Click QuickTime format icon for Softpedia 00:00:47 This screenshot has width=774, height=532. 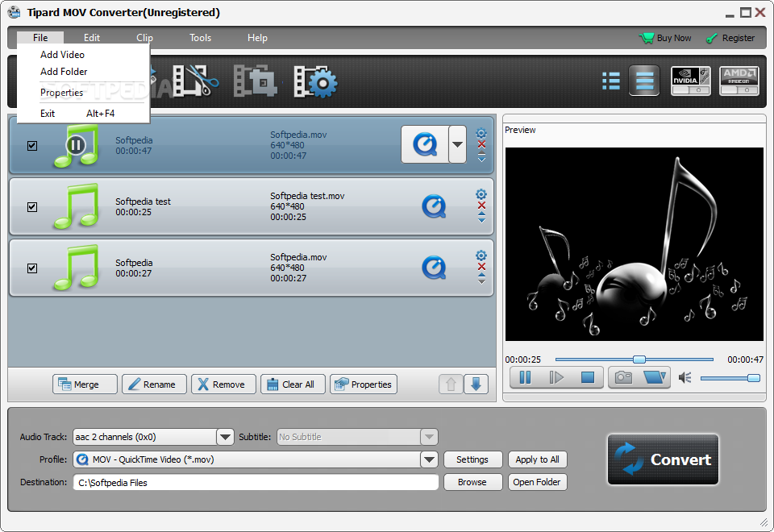pos(425,144)
